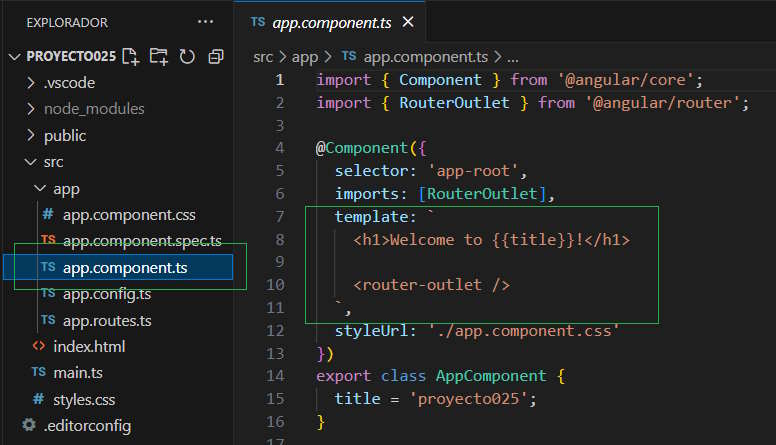
Task: Select app.component.ts in the explorer
Action: click(x=118, y=267)
